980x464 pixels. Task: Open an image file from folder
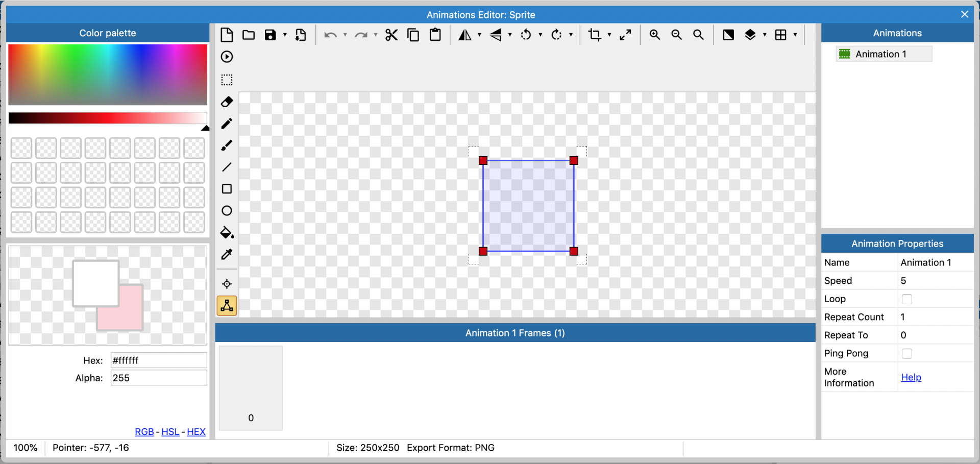pos(249,35)
